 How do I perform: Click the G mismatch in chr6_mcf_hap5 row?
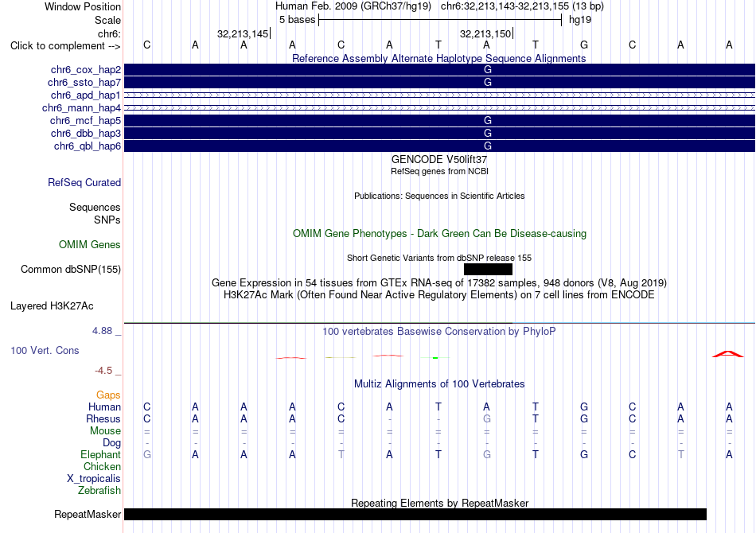[x=488, y=120]
